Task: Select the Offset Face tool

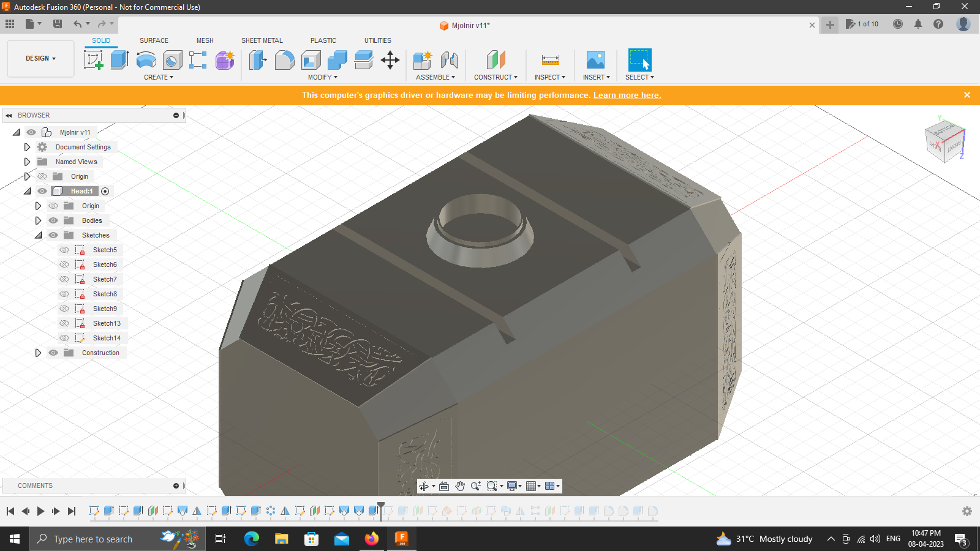Action: pyautogui.click(x=363, y=60)
